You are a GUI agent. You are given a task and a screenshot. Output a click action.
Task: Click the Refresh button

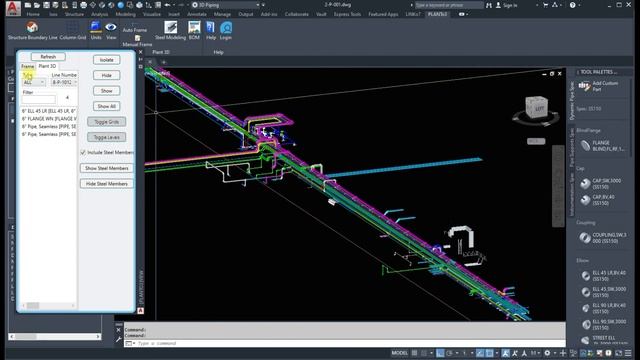pos(48,57)
